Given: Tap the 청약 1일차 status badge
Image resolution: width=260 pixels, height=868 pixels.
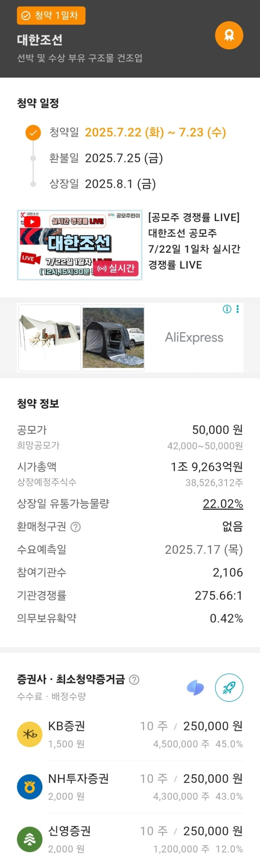Looking at the screenshot, I should pyautogui.click(x=51, y=16).
